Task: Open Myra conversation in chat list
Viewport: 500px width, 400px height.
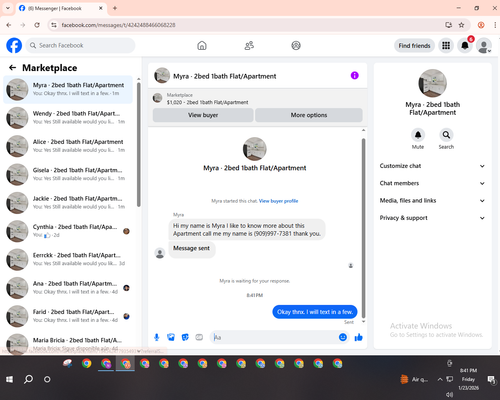Action: 68,89
